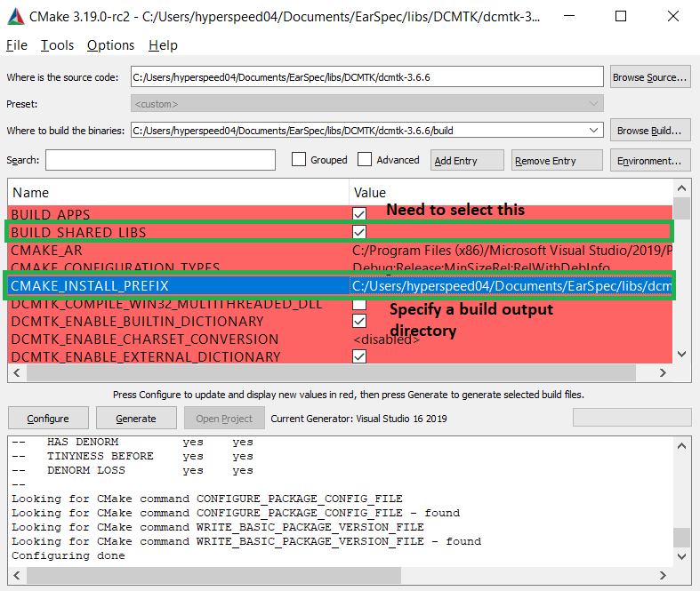The image size is (700, 591).
Task: Open the Environment dialog
Action: (x=650, y=161)
